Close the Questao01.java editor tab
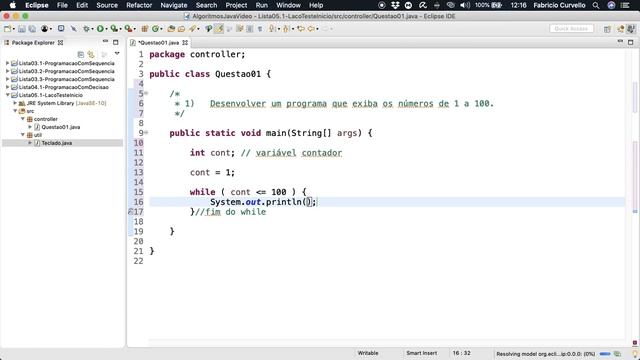Viewport: 640px width, 360px height. [185, 42]
